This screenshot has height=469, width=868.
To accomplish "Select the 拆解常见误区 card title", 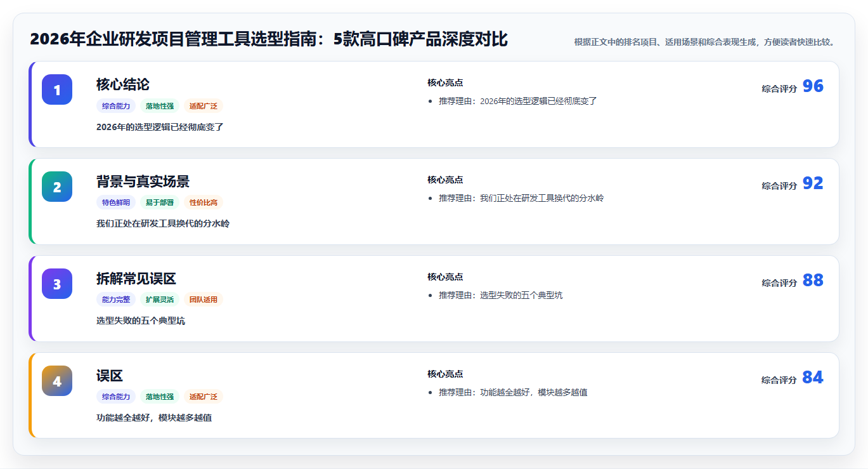I will (136, 279).
